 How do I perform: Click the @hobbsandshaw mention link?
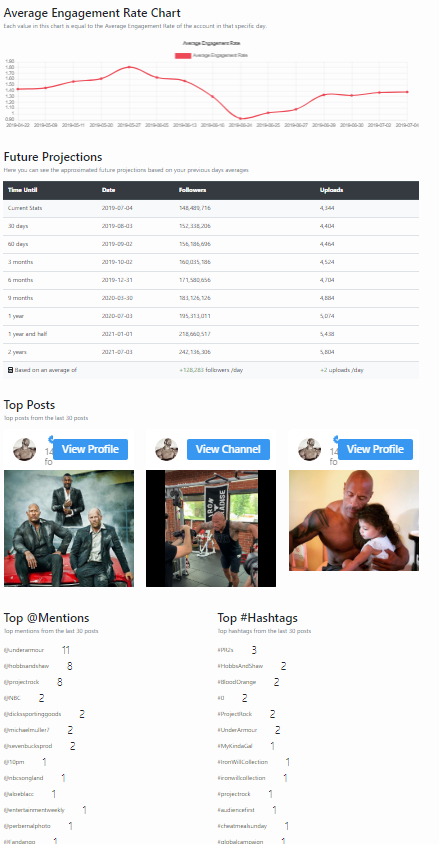tap(26, 666)
